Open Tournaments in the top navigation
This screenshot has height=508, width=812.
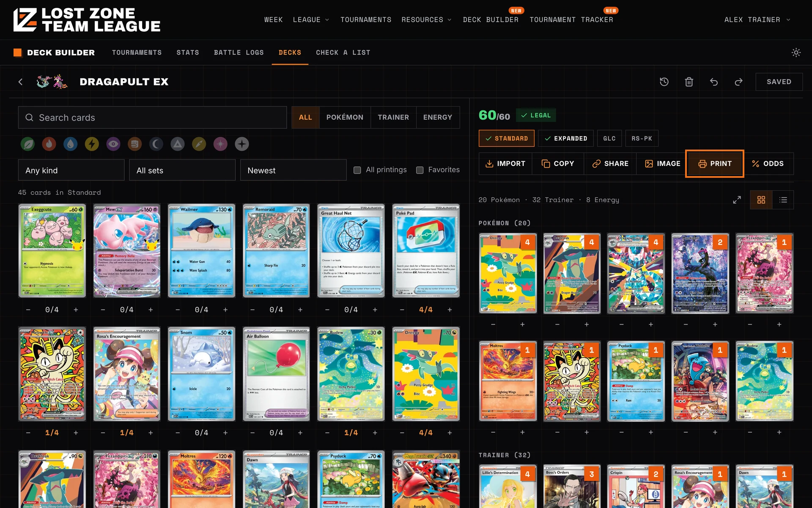[x=366, y=20]
